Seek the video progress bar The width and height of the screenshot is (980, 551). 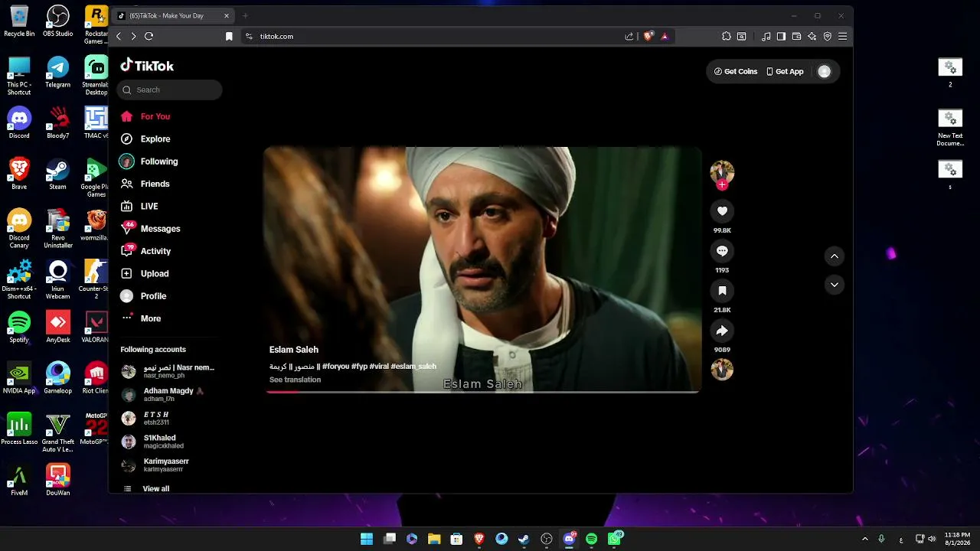pos(482,392)
